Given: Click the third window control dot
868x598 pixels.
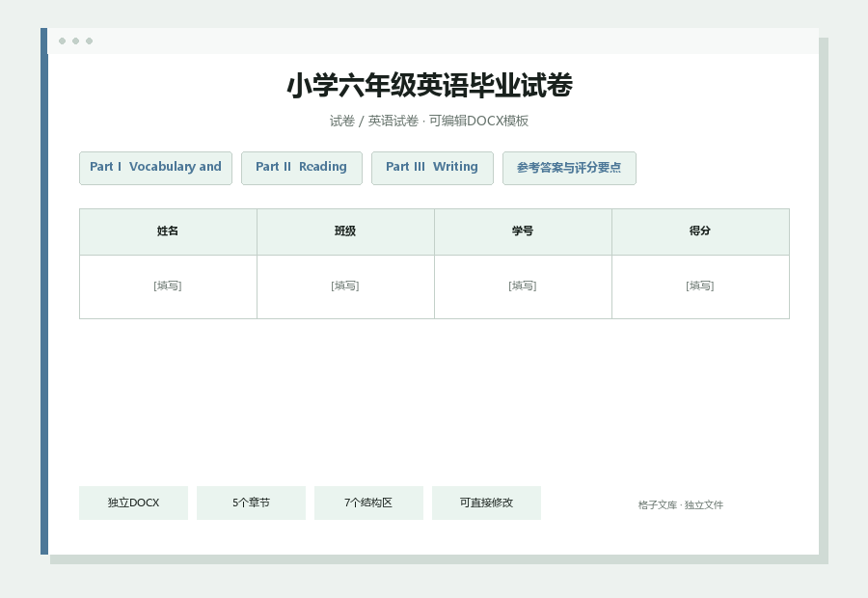Looking at the screenshot, I should pyautogui.click(x=89, y=41).
